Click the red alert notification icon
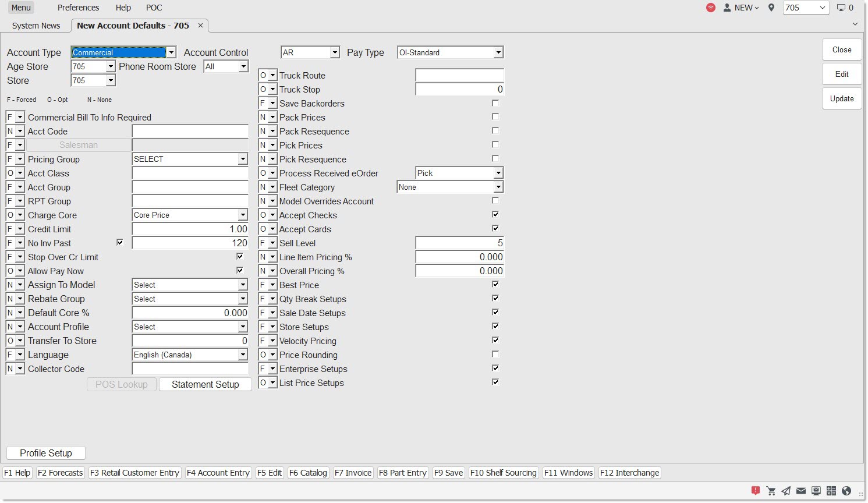Image resolution: width=868 pixels, height=503 pixels. click(756, 491)
